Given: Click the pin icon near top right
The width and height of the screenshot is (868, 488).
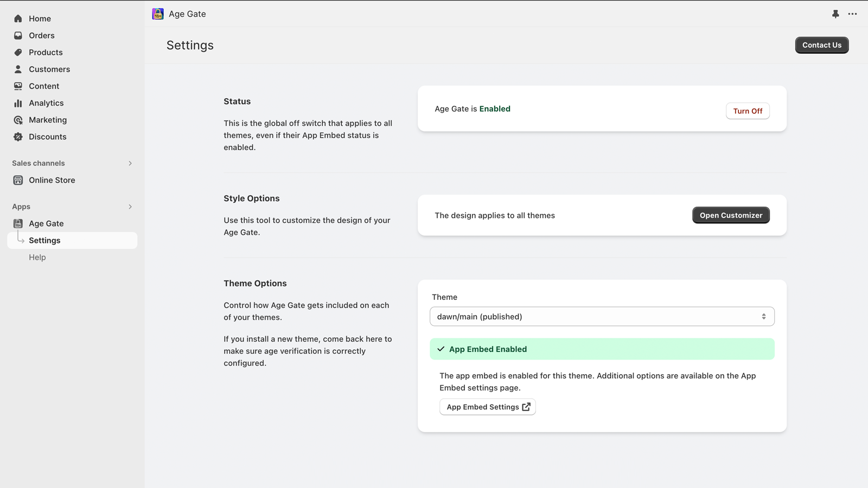Looking at the screenshot, I should click(835, 14).
